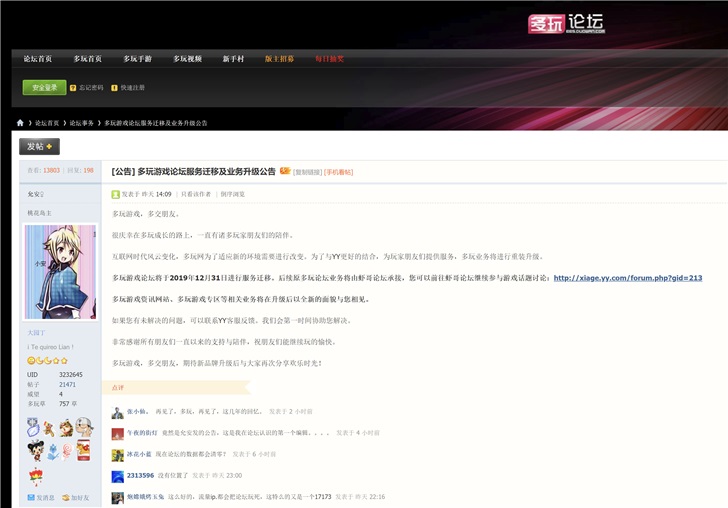The width and height of the screenshot is (728, 508).
Task: Click the 桃花岛主 title text
Action: coord(39,213)
